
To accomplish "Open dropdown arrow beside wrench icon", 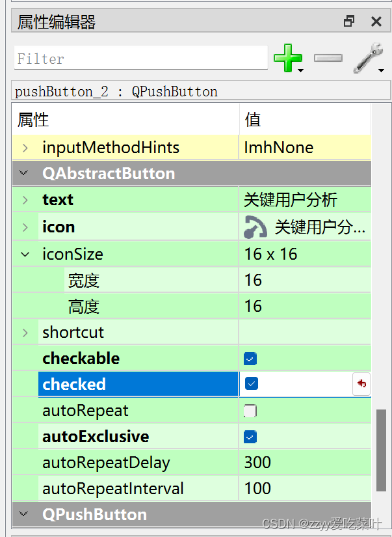I will tap(381, 70).
